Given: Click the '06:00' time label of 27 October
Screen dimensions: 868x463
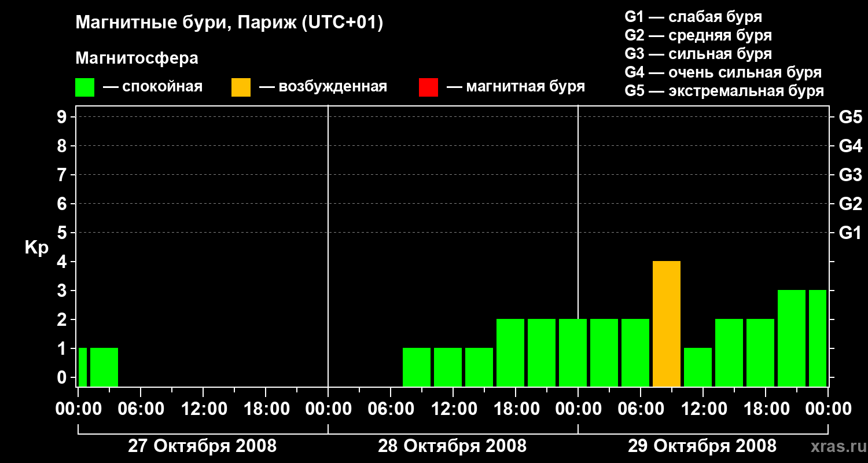Looking at the screenshot, I should 141,409.
